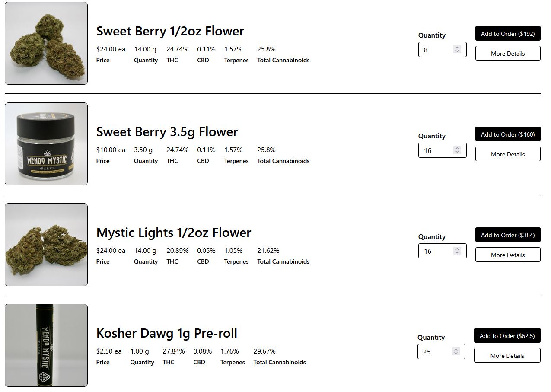View More Details for Sweet Berry 3.5g

tap(507, 154)
